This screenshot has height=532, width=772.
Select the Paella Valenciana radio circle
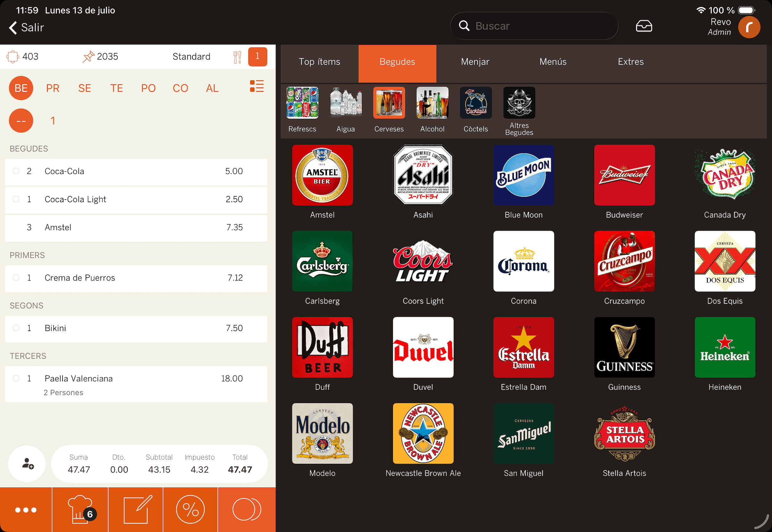coord(16,378)
